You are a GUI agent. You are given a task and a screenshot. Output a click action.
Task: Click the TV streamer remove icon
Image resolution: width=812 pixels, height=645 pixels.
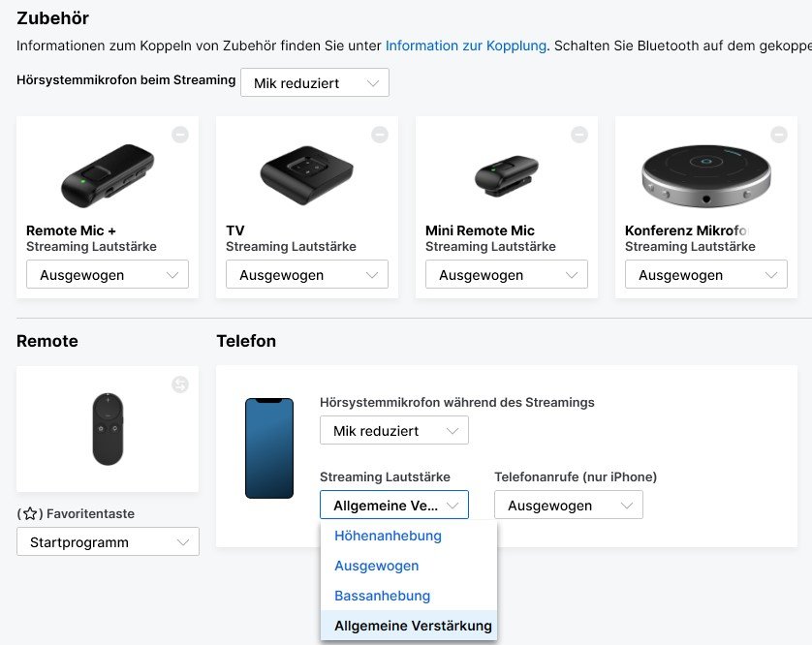(380, 136)
